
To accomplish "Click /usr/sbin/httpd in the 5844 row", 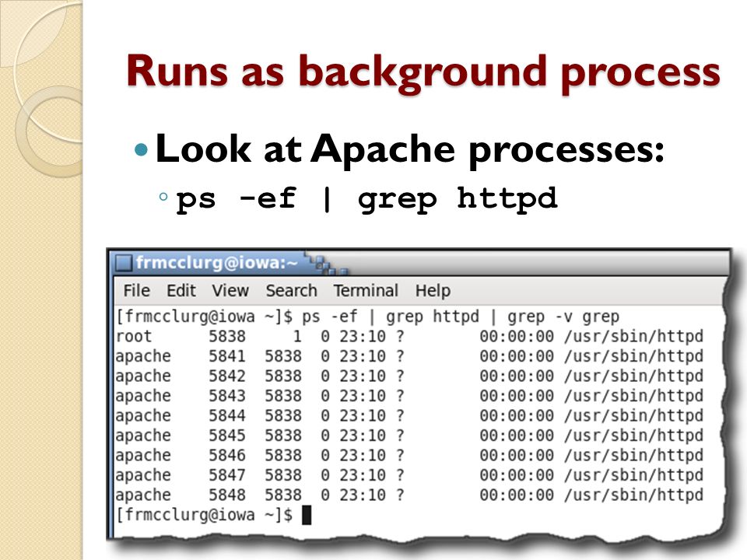I will click(633, 415).
